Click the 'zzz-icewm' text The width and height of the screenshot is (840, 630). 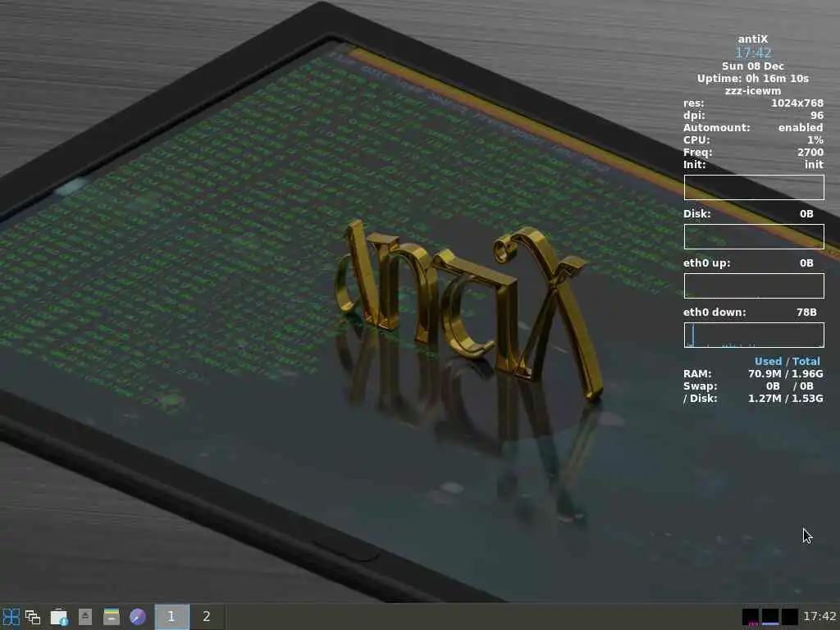click(x=753, y=90)
